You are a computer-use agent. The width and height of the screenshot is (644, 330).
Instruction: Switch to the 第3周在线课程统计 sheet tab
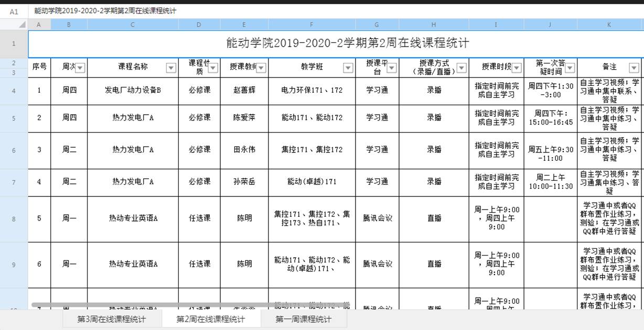[112, 319]
